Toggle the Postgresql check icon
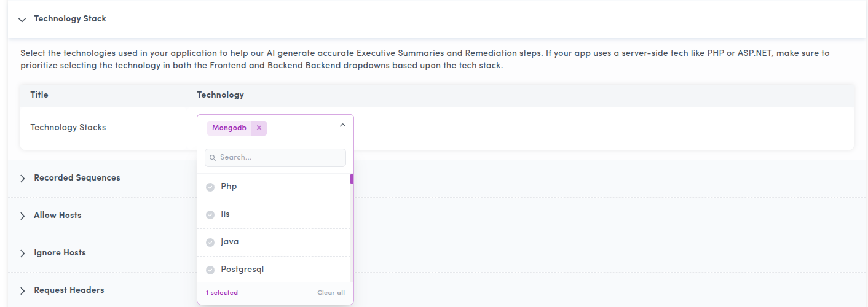 click(210, 270)
